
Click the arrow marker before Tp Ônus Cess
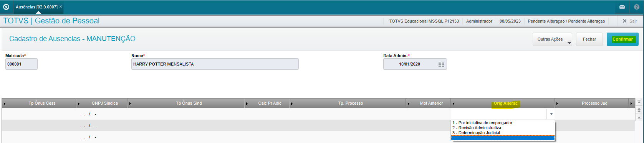4,104
